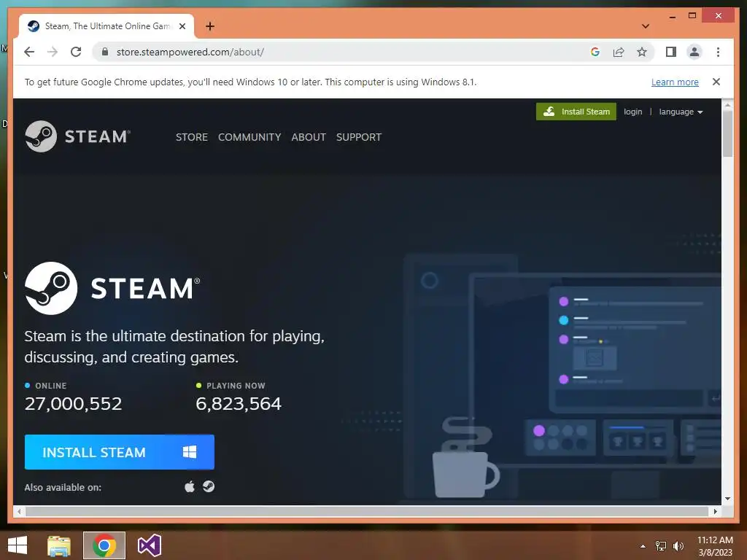
Task: Select the SteamOS download icon
Action: [x=209, y=486]
